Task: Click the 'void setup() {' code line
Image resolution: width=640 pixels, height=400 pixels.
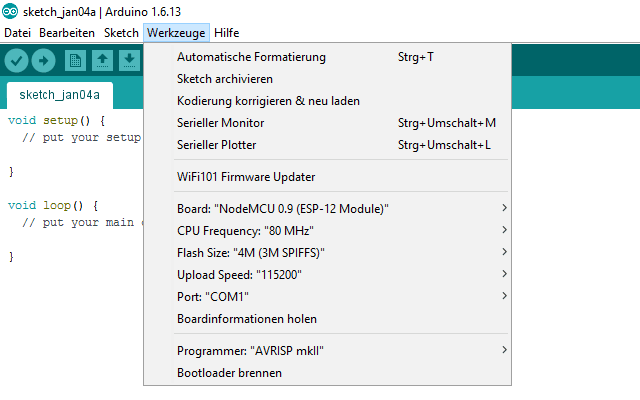Action: (56, 121)
